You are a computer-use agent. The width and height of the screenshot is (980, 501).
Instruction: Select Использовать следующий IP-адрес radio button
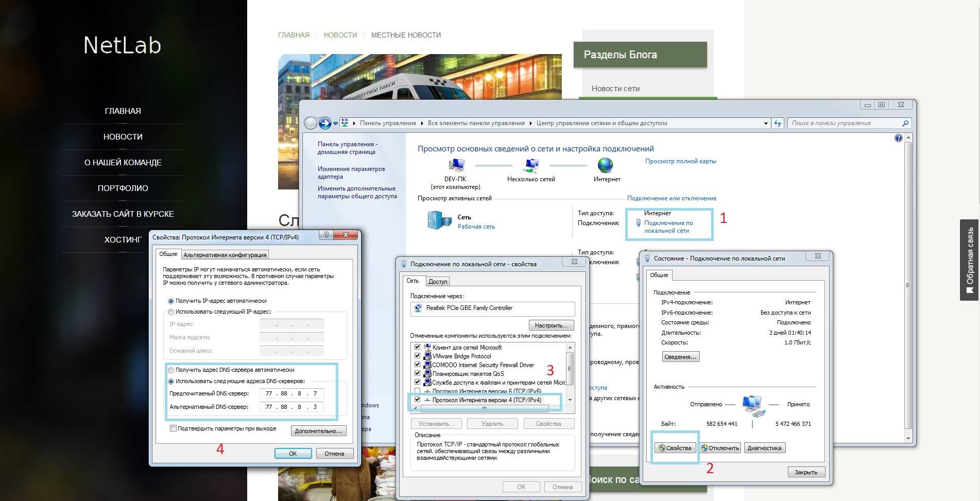coord(171,312)
